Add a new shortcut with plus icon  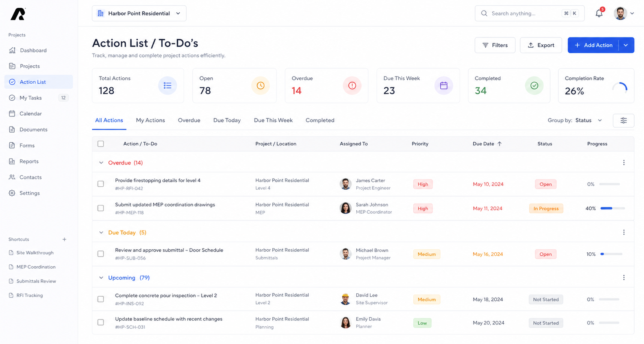click(65, 239)
